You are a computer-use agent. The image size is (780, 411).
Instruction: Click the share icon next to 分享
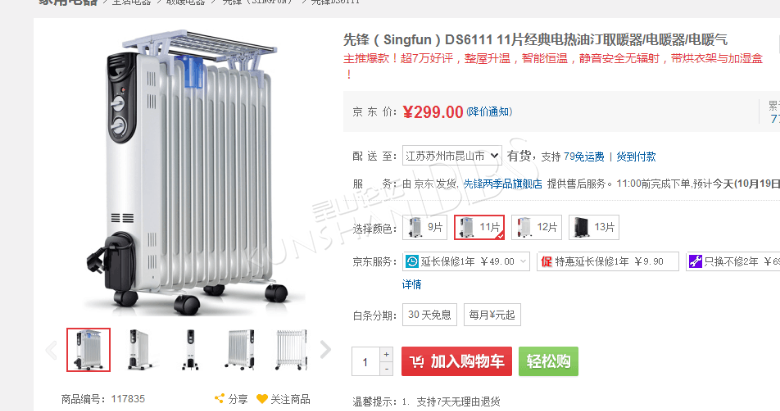[x=219, y=399]
